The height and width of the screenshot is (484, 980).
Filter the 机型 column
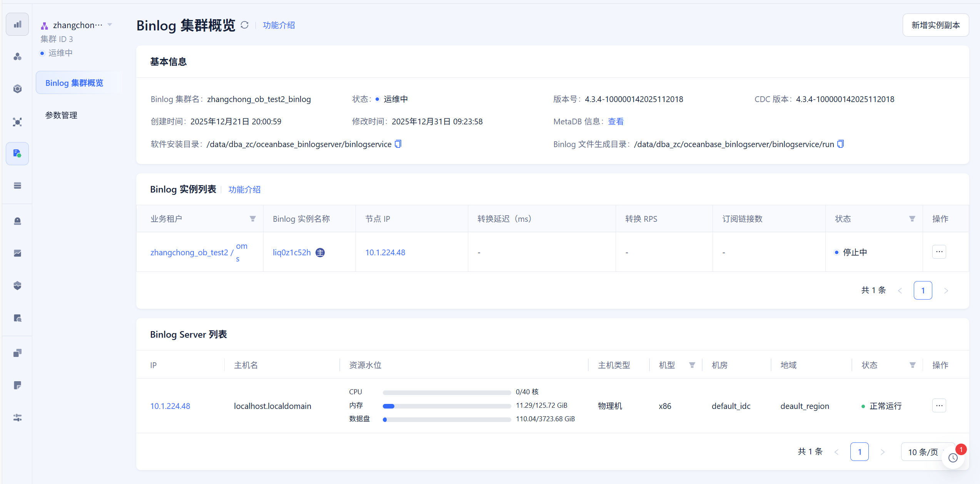[692, 365]
